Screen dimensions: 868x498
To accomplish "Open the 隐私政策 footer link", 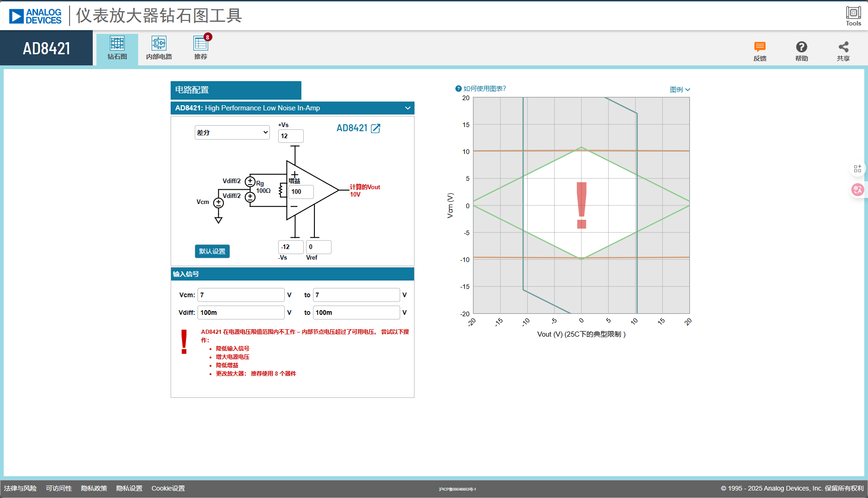I will coord(94,488).
